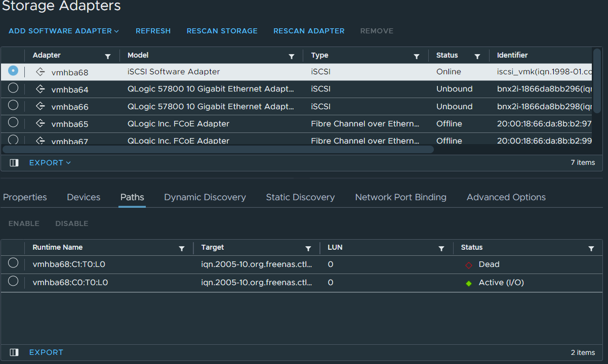
Task: Select vmhba68 adapter radio button
Action: [x=13, y=71]
